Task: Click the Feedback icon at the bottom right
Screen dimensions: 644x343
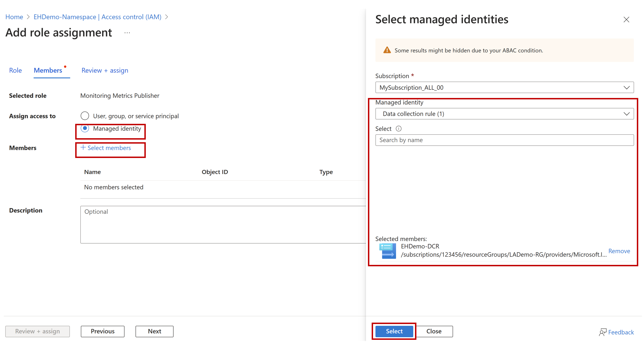Action: [602, 332]
